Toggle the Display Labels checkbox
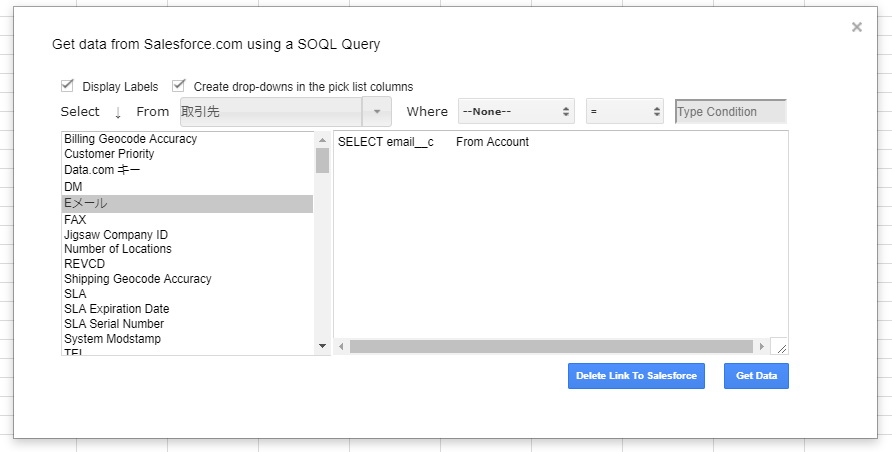 (x=67, y=86)
